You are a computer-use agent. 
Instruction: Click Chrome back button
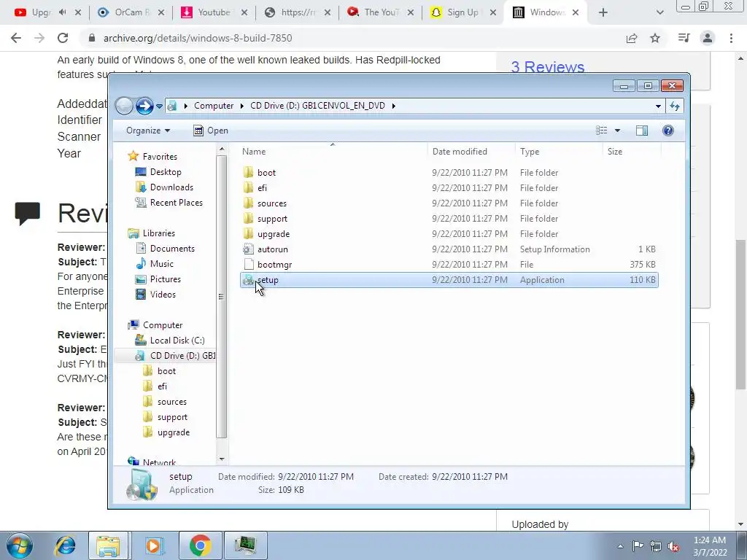coord(16,38)
